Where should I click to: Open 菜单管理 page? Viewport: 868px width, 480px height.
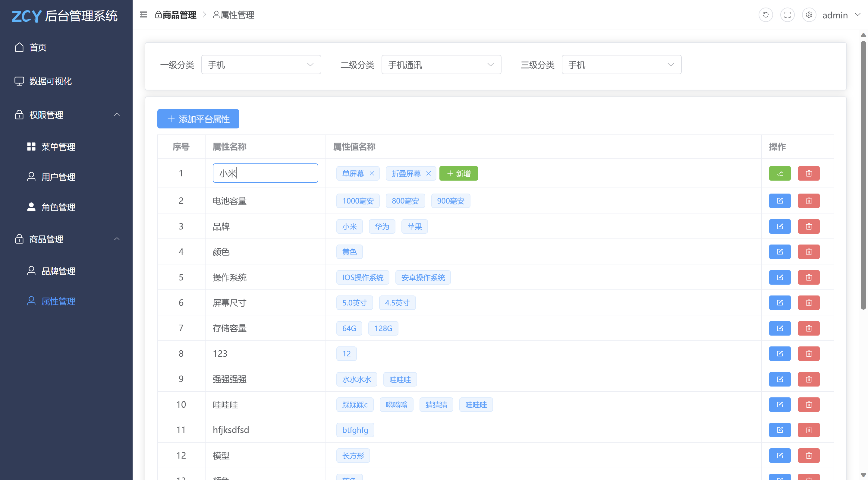coord(66,147)
